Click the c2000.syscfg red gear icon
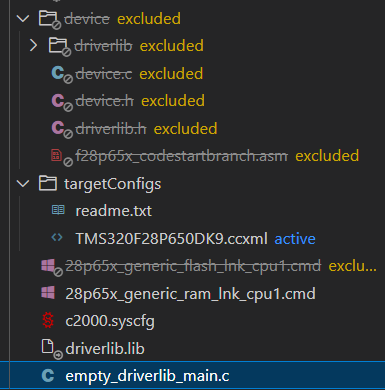The width and height of the screenshot is (385, 390). coord(48,320)
